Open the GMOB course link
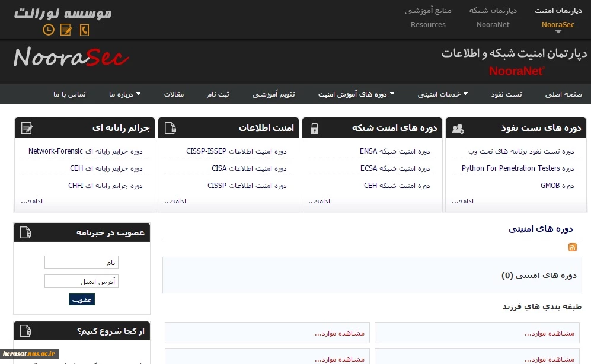 click(x=557, y=186)
